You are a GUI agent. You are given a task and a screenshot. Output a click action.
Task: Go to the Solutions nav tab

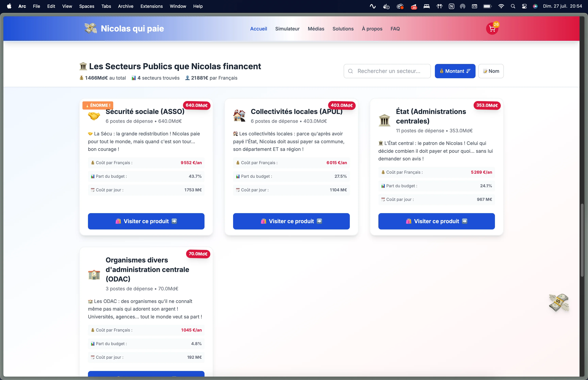pyautogui.click(x=343, y=29)
